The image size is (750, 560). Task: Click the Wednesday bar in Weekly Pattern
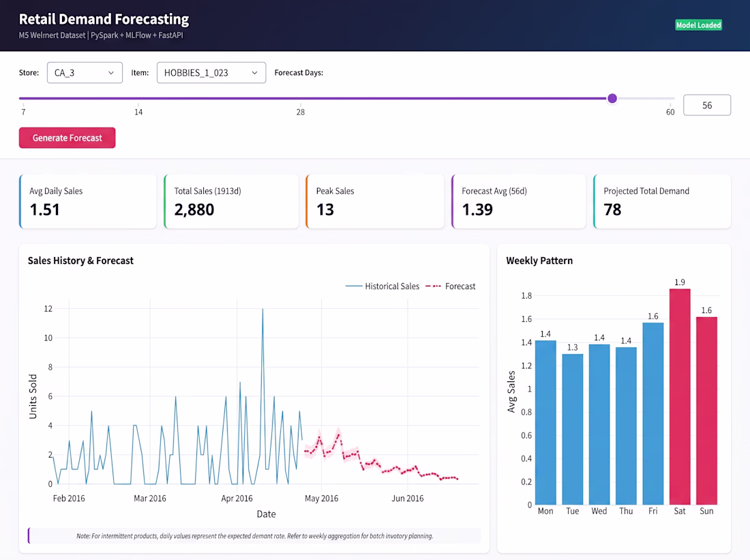pyautogui.click(x=599, y=424)
